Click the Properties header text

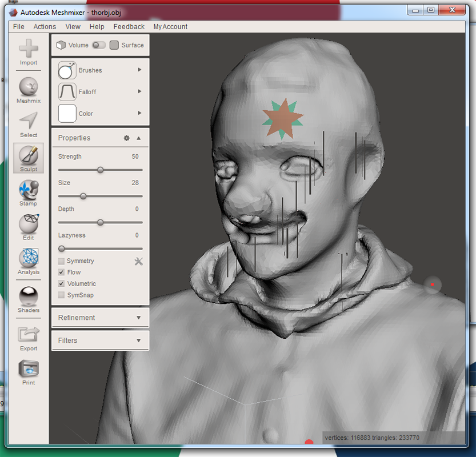pos(74,138)
